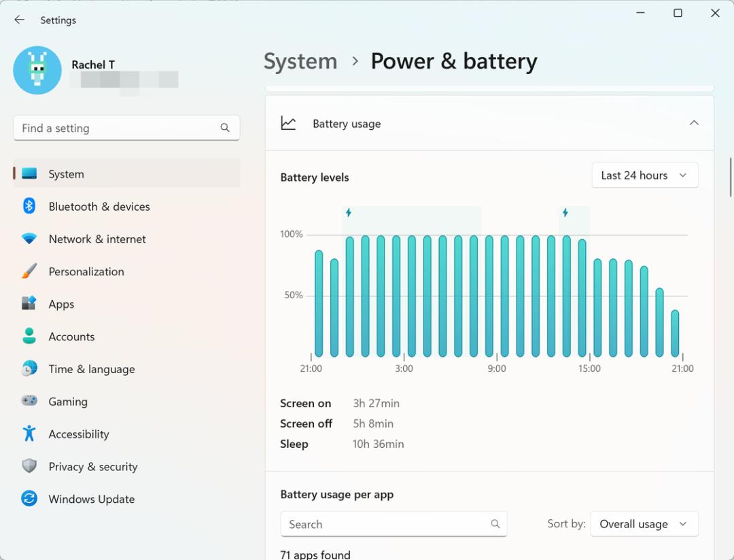Click the back arrow icon
Viewport: 734px width, 560px height.
[x=19, y=20]
